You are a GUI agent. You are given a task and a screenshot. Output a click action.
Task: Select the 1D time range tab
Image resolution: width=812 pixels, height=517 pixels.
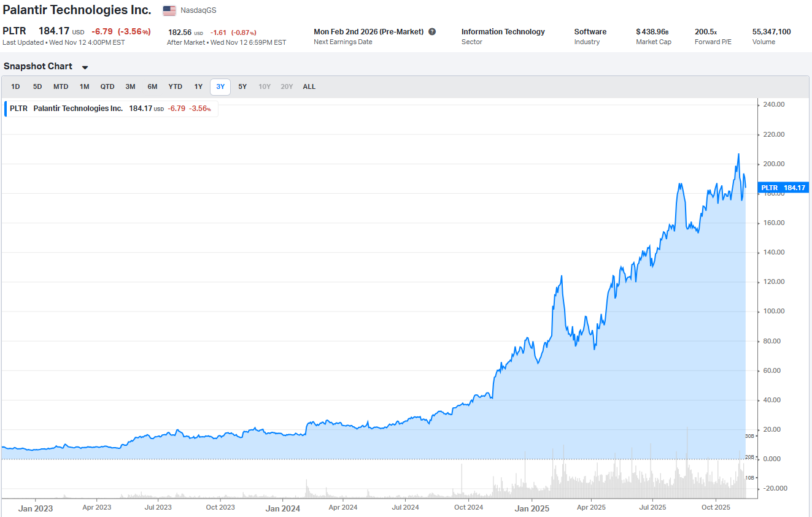pyautogui.click(x=16, y=86)
